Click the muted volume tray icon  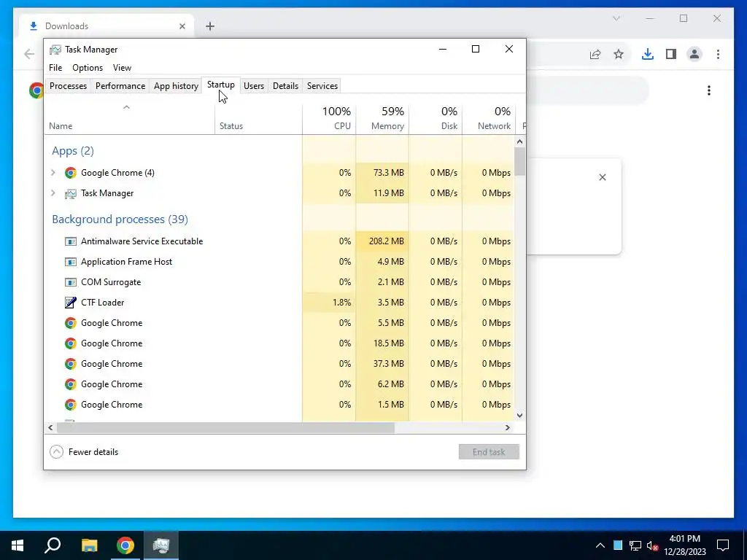[x=653, y=545]
